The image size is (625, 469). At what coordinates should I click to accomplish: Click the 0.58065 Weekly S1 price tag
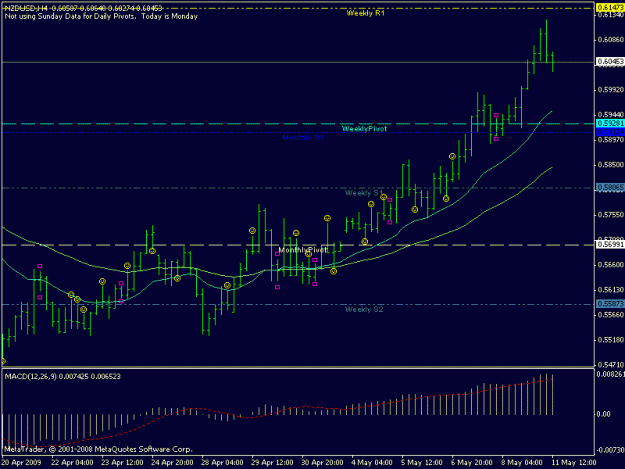click(610, 187)
